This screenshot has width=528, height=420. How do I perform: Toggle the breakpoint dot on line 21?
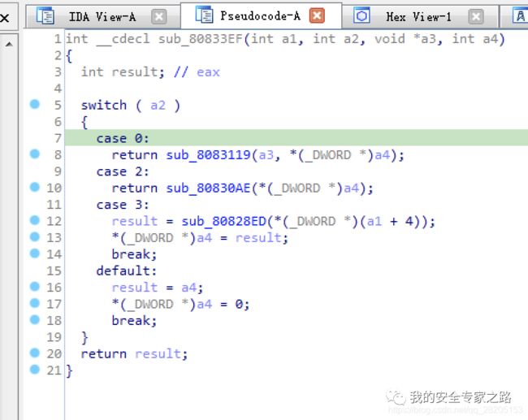[35, 370]
